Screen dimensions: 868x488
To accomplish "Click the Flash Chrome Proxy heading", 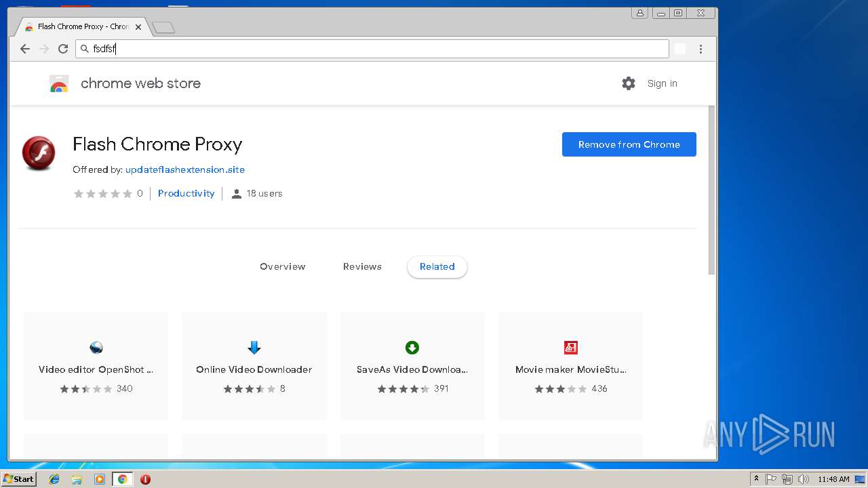I will pyautogui.click(x=157, y=144).
